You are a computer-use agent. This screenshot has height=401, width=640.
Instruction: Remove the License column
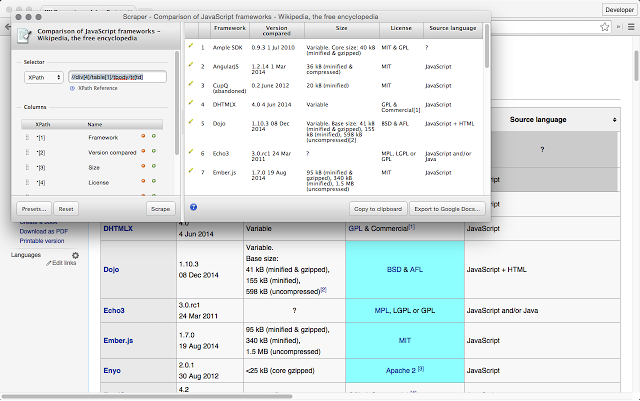tap(143, 181)
